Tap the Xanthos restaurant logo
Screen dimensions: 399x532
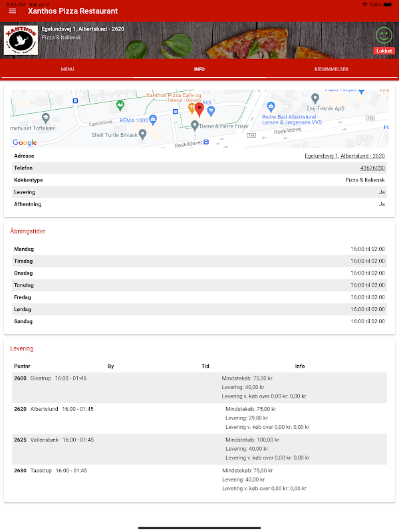point(21,41)
